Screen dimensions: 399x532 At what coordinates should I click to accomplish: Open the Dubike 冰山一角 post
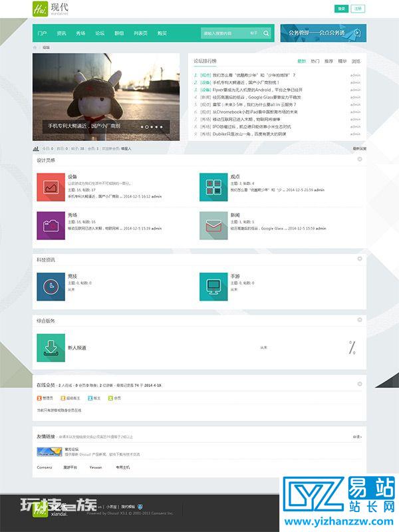[249, 134]
